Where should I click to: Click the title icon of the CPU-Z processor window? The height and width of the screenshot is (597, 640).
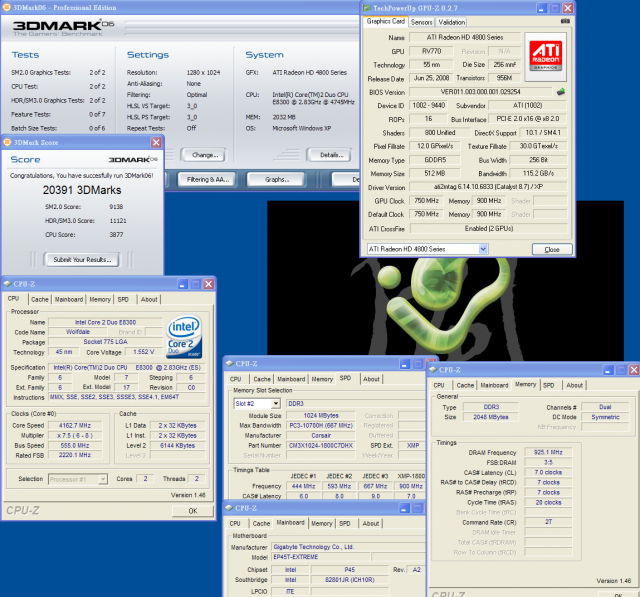pos(7,284)
